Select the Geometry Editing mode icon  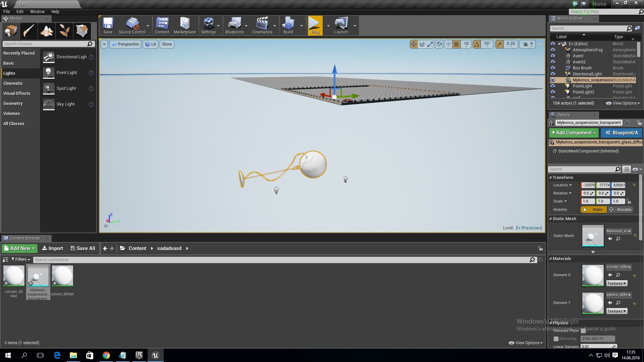[82, 31]
